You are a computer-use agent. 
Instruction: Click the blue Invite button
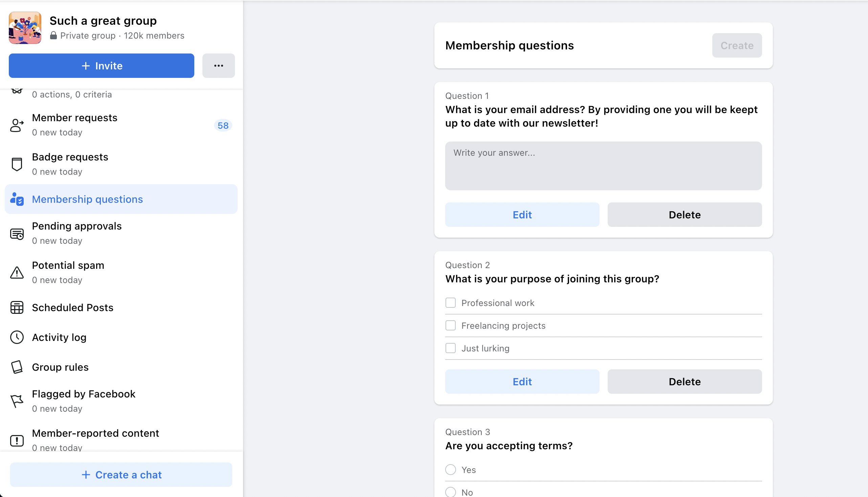click(101, 66)
